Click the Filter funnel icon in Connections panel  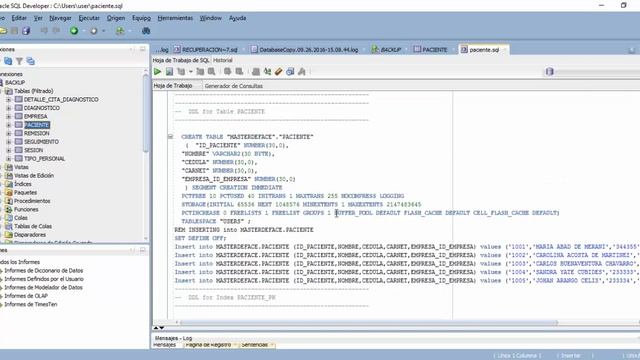[19, 61]
